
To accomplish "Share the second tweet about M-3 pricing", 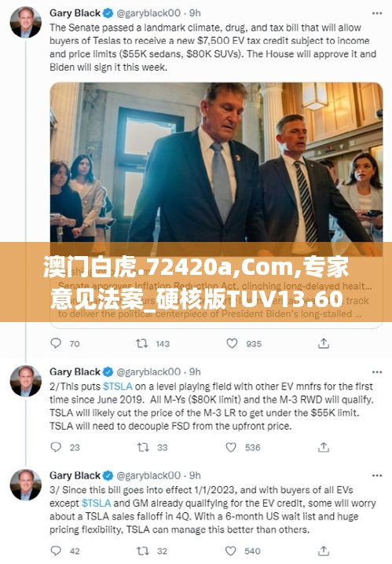I will (324, 447).
